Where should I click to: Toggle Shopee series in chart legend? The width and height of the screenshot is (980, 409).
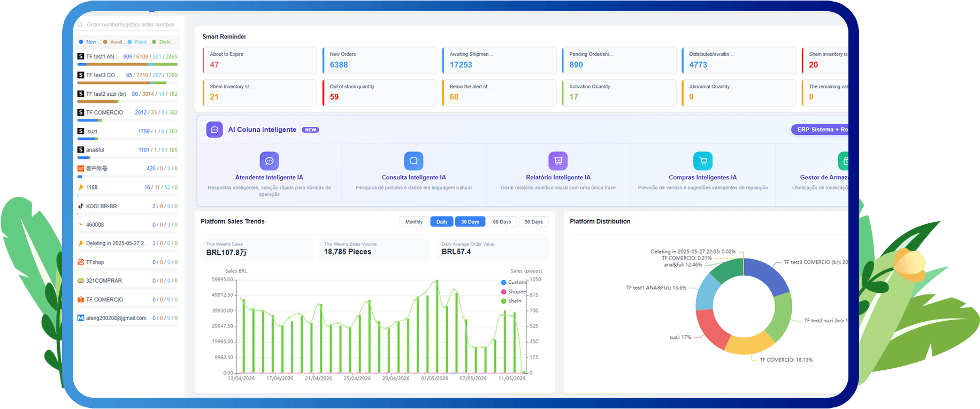pos(513,292)
